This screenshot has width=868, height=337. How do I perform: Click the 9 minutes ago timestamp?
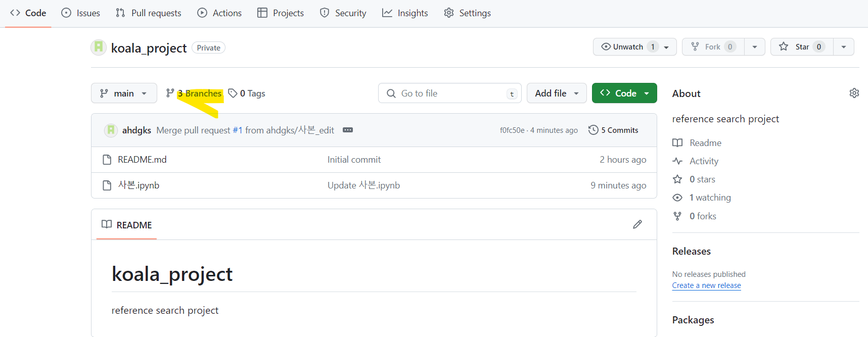(619, 185)
